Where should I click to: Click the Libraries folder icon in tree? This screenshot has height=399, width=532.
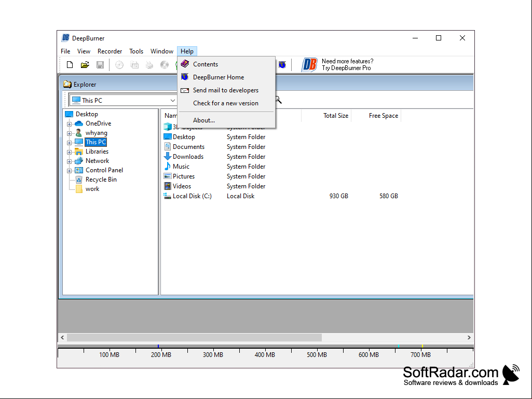click(x=79, y=152)
